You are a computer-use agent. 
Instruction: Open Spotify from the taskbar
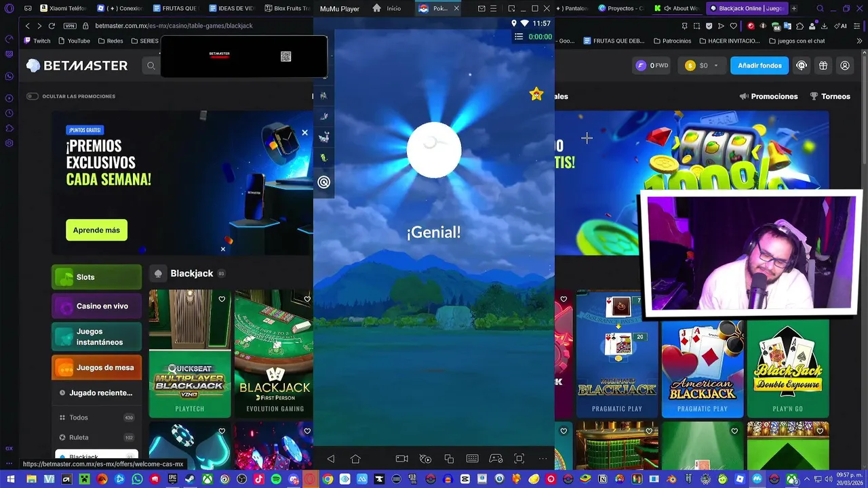coord(276,479)
